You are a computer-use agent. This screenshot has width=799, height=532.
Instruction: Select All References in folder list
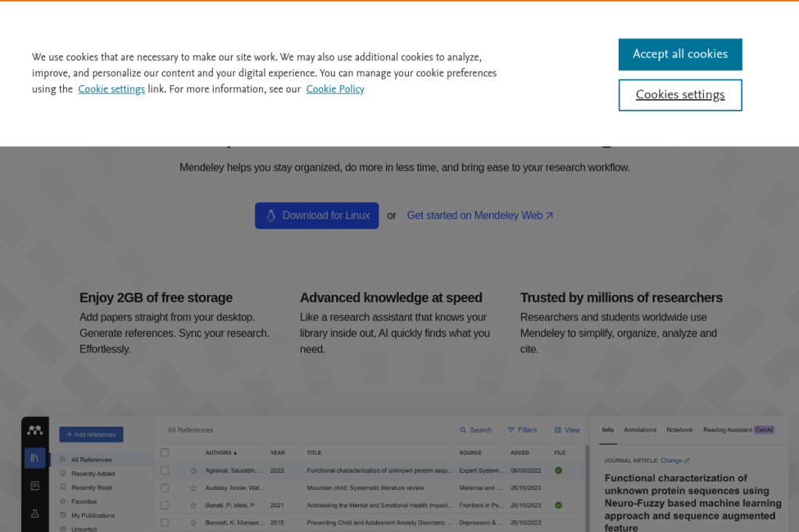(101, 459)
